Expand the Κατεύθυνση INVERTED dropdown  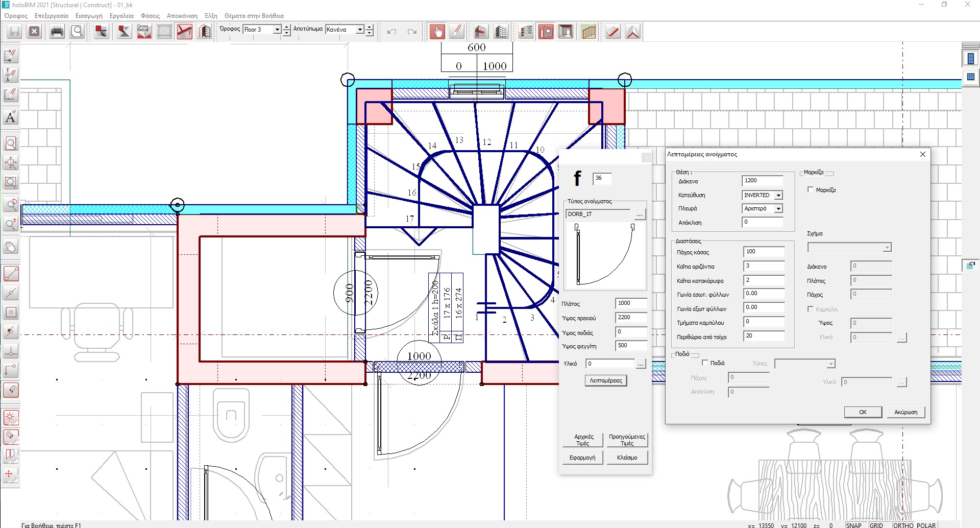click(778, 195)
